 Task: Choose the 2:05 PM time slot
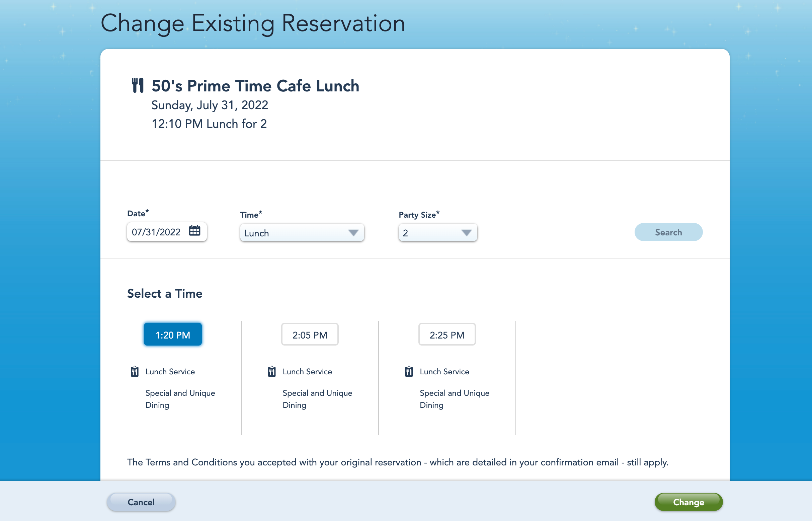pos(310,334)
